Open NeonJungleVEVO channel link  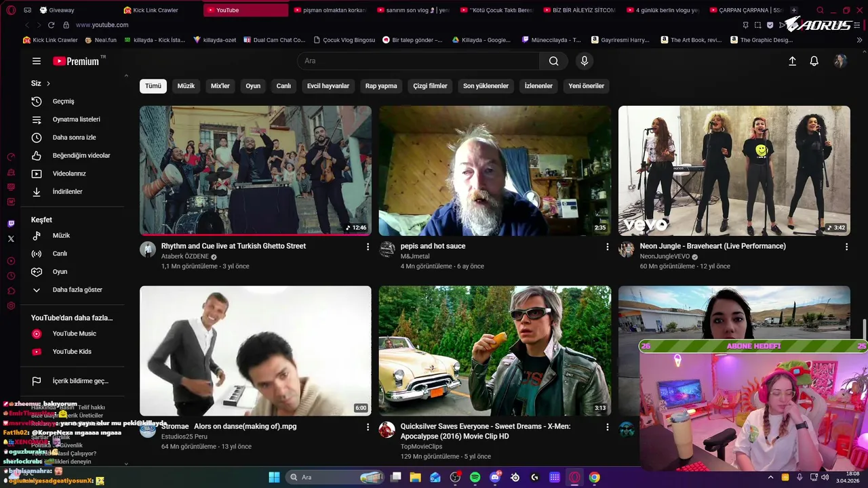(x=665, y=257)
